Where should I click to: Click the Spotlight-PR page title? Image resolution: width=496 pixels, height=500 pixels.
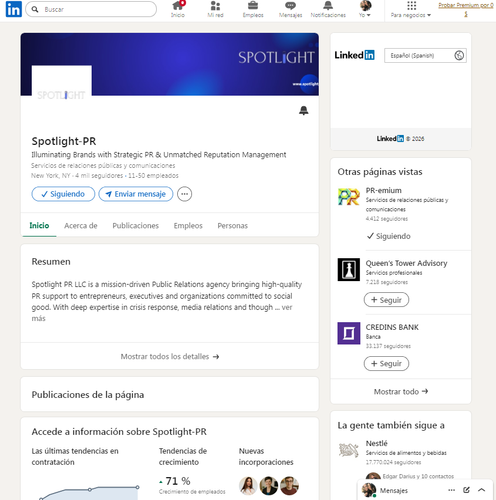click(x=64, y=141)
